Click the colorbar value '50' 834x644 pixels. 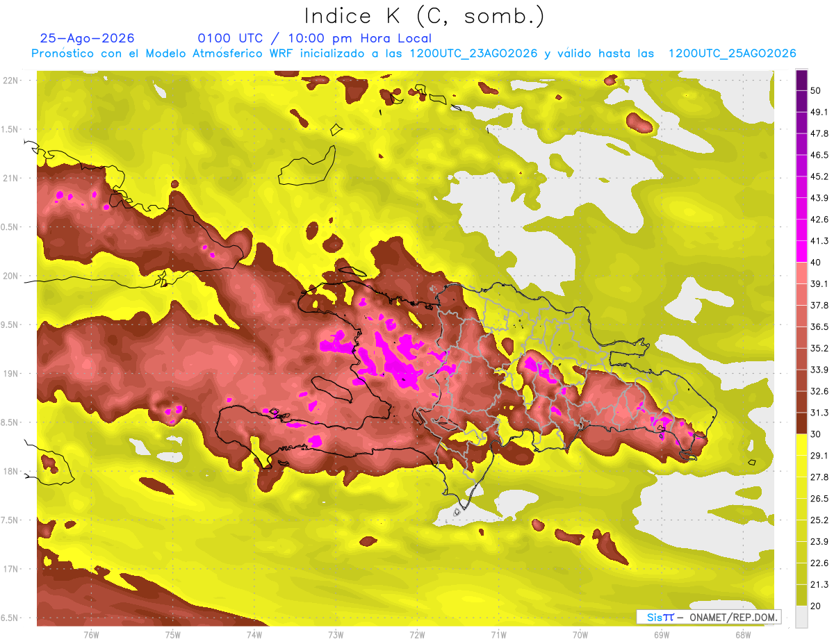coord(817,90)
